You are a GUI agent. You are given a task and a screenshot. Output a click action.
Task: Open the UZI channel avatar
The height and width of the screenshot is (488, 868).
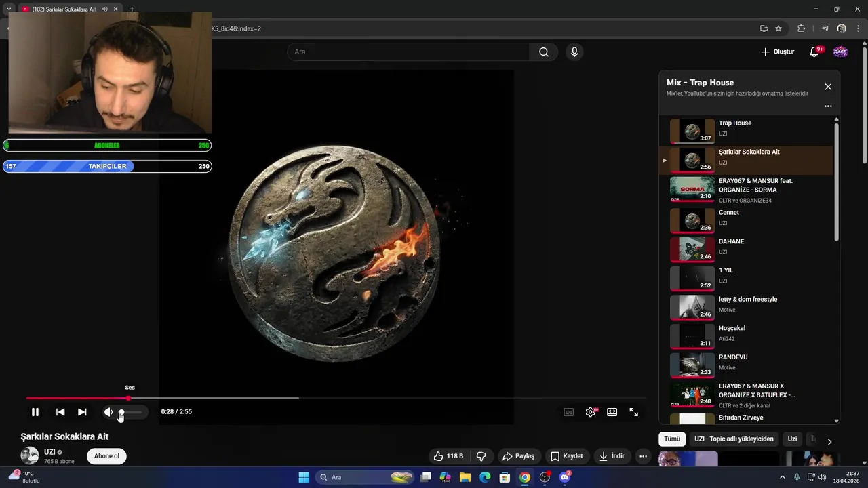pyautogui.click(x=30, y=456)
